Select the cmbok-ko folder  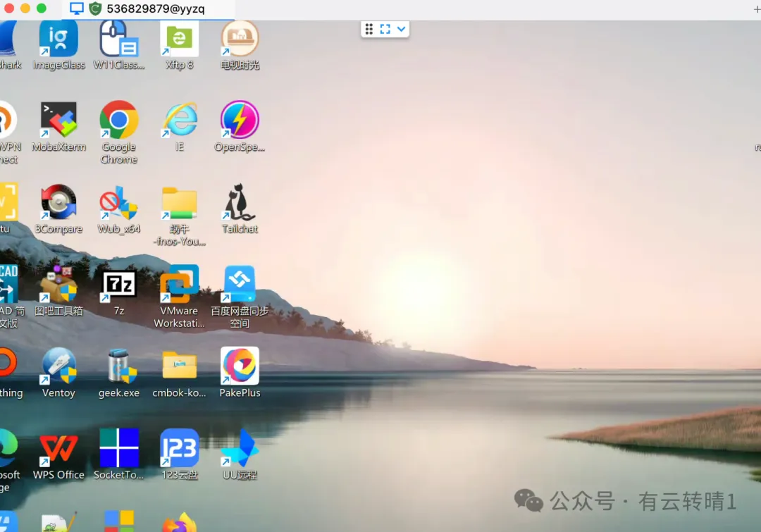point(179,366)
